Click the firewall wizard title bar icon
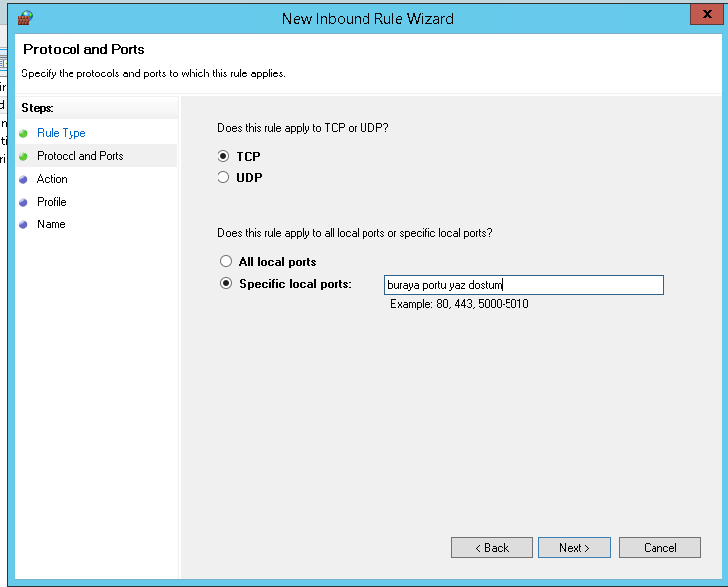This screenshot has height=587, width=728. [x=25, y=18]
